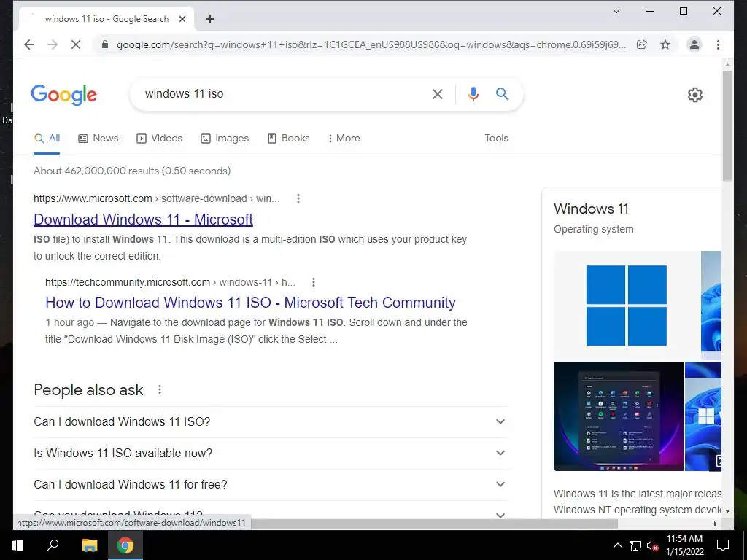747x560 pixels.
Task: Expand 'Is Windows 11 ISO available now?'
Action: [271, 454]
